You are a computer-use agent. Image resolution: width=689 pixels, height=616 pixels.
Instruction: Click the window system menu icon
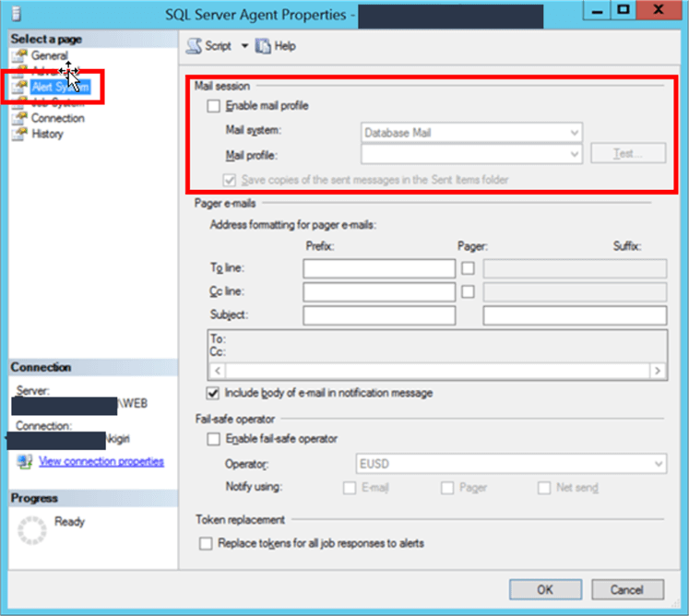click(17, 14)
